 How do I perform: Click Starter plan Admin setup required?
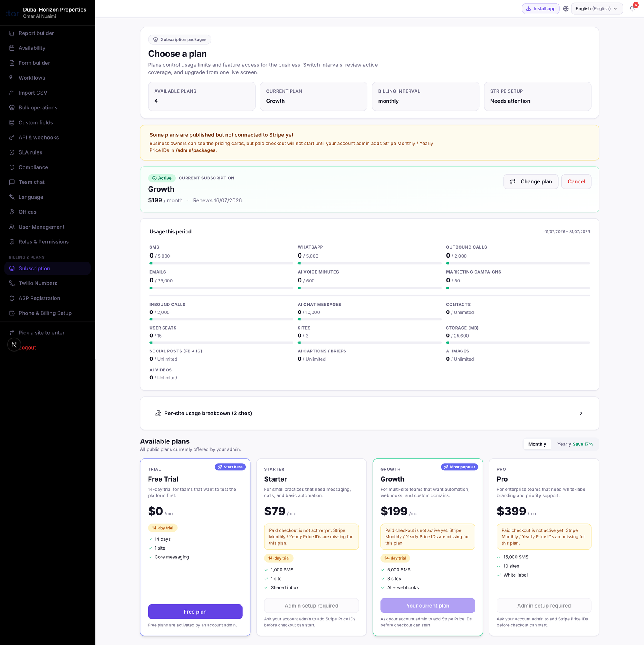pos(312,606)
